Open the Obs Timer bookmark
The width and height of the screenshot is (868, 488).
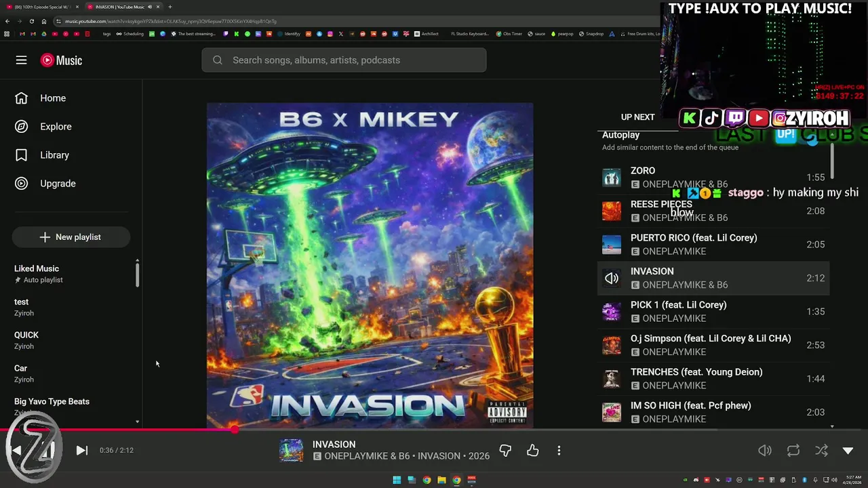[x=509, y=34]
